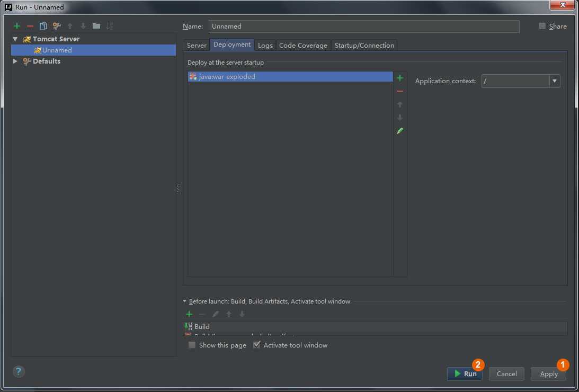The height and width of the screenshot is (392, 579).
Task: Click the Application context text field
Action: 515,81
